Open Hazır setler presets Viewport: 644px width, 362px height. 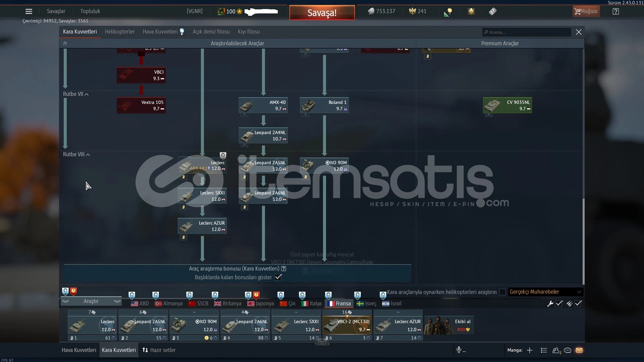[x=159, y=350]
